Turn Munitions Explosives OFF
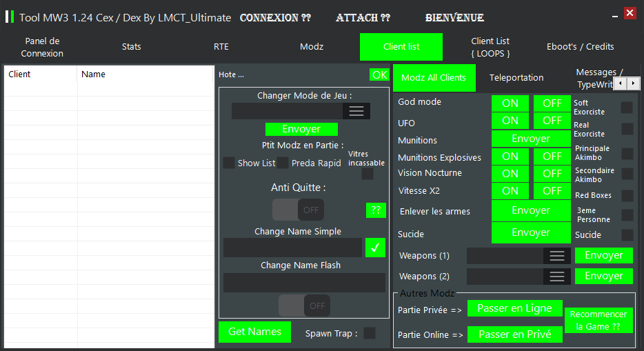644x351 pixels. pyautogui.click(x=552, y=157)
